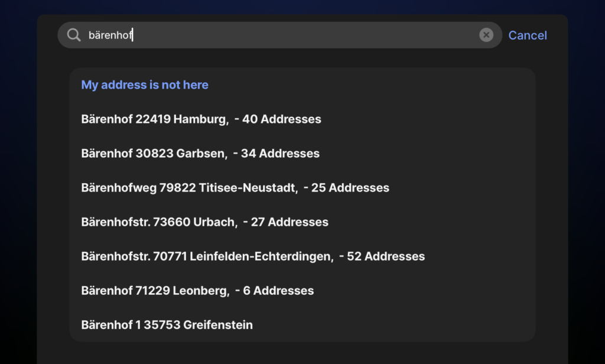Screen dimensions: 605x364
Task: Select Bärenhof 71229 Leonberg result
Action: pyautogui.click(x=155, y=291)
